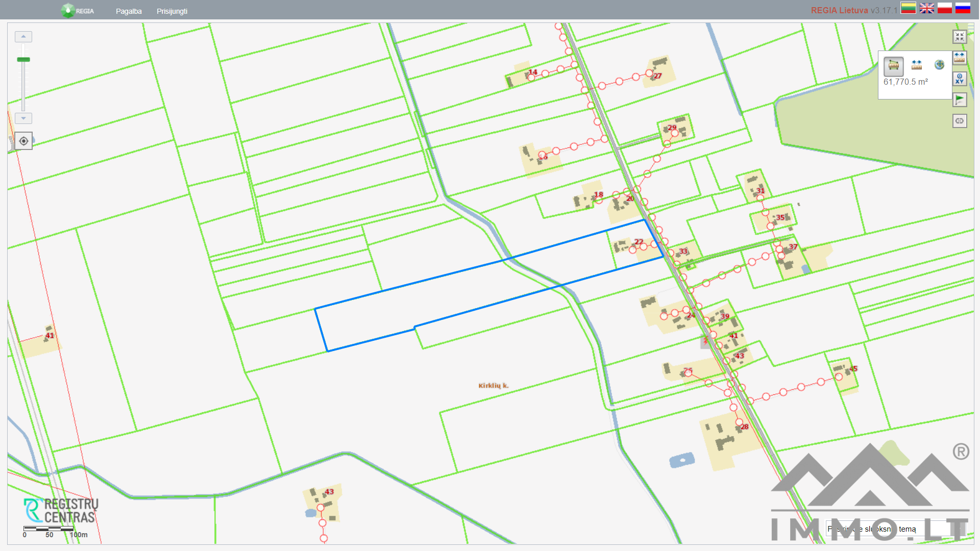Click house number 35 on the map
Image resolution: width=980 pixels, height=551 pixels.
(x=780, y=217)
